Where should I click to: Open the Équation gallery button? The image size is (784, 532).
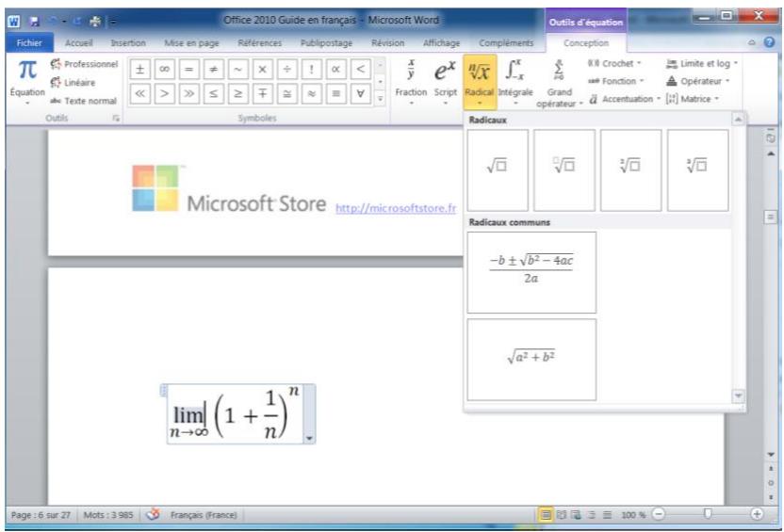tap(27, 83)
